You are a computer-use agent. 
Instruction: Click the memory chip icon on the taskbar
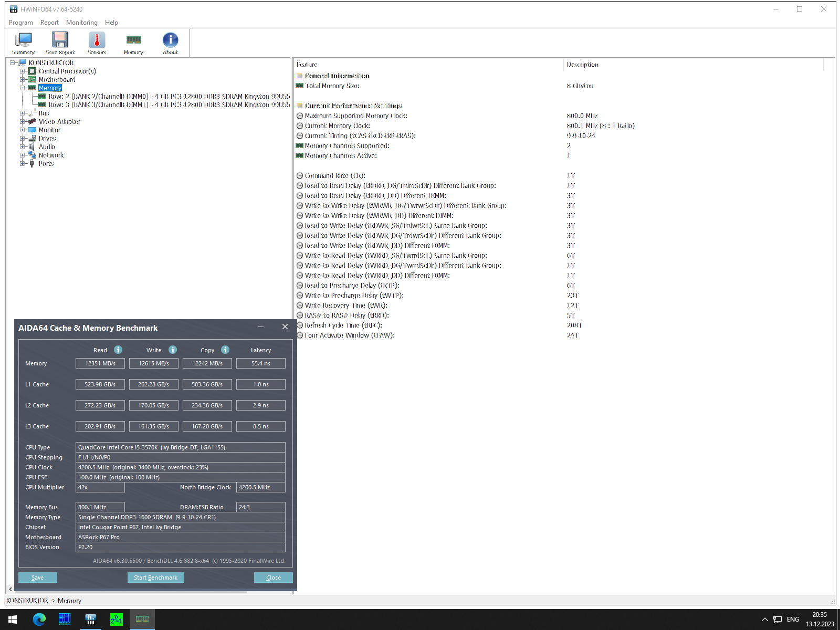[142, 619]
